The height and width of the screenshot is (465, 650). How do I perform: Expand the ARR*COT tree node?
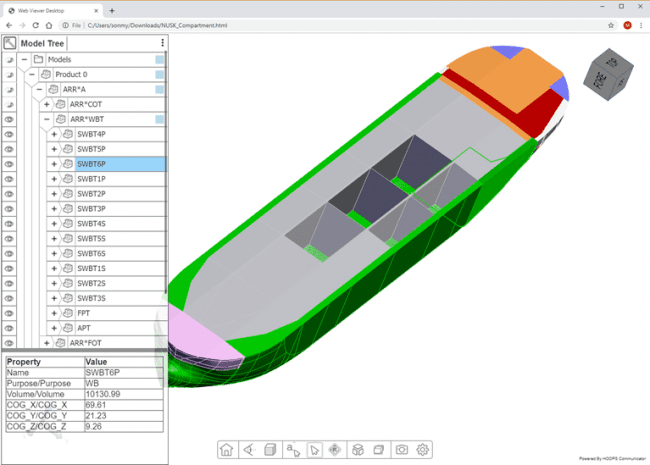46,104
